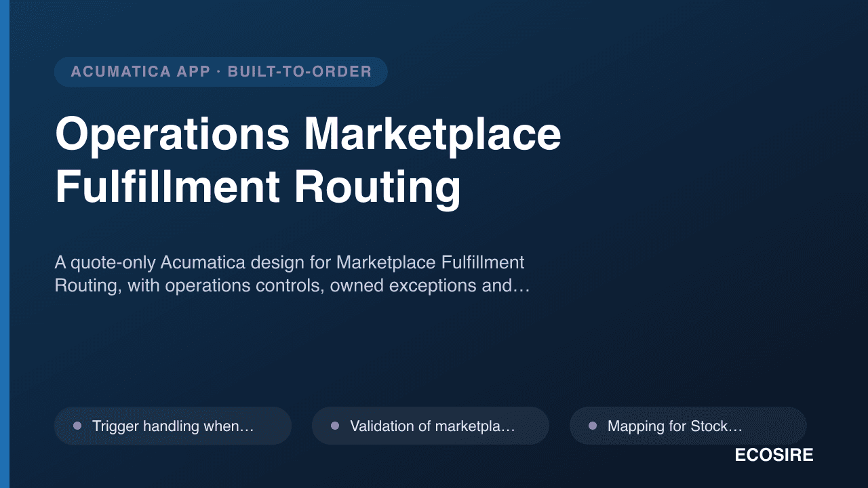The image size is (868, 488).
Task: Open the 'Mapping for Stock…' pill
Action: tap(688, 426)
